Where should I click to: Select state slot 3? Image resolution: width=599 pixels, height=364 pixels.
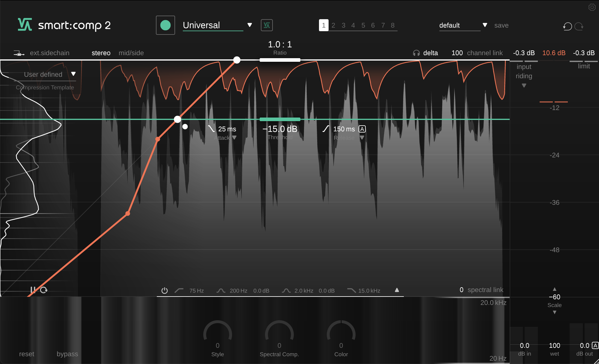343,25
